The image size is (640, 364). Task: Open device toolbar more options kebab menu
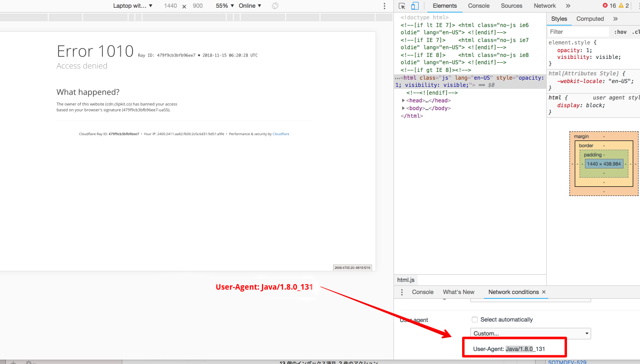point(384,5)
